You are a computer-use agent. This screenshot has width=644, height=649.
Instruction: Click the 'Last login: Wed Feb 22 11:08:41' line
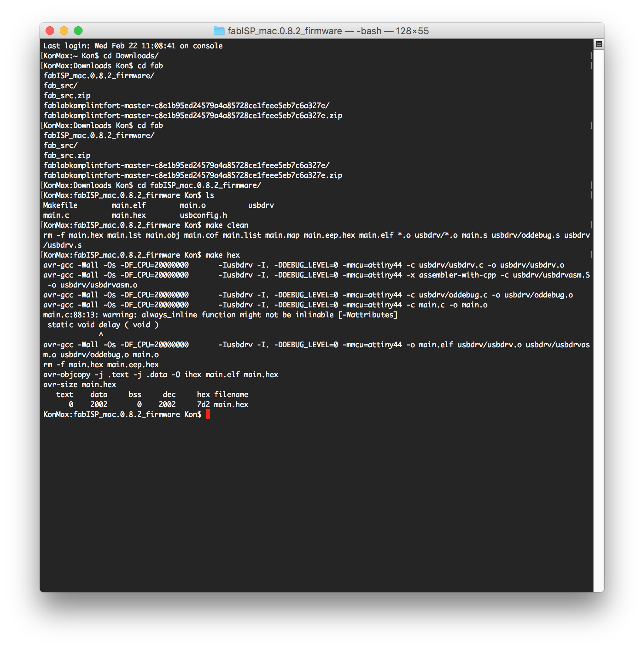click(133, 46)
